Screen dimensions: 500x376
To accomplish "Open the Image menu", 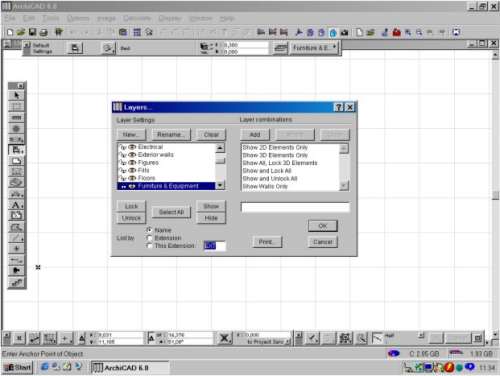I will point(106,18).
